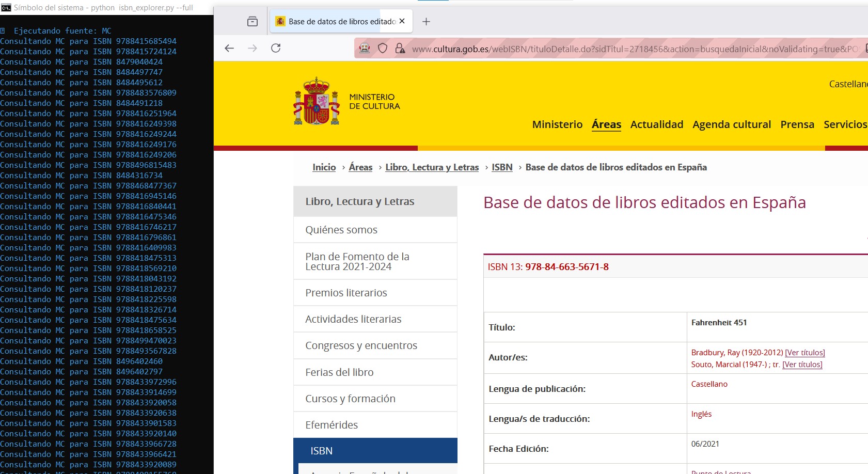Click the 06/2021 edition date

coord(705,444)
